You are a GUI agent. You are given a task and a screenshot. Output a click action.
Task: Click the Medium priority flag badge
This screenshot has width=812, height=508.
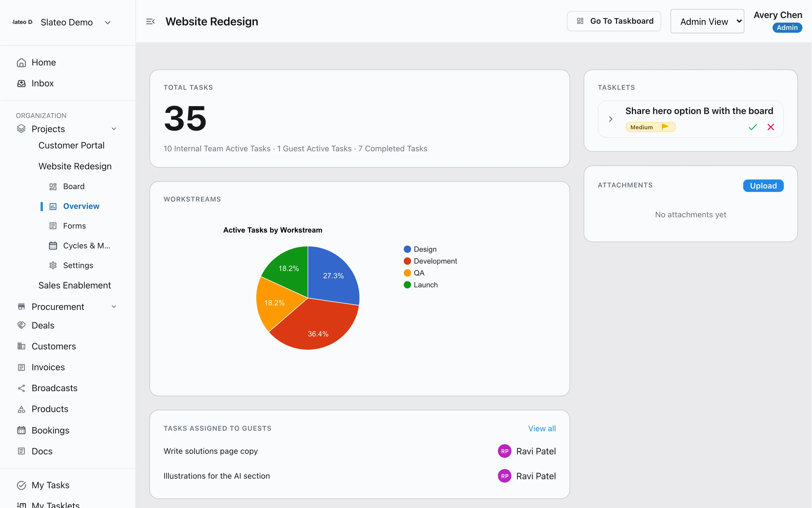(650, 127)
